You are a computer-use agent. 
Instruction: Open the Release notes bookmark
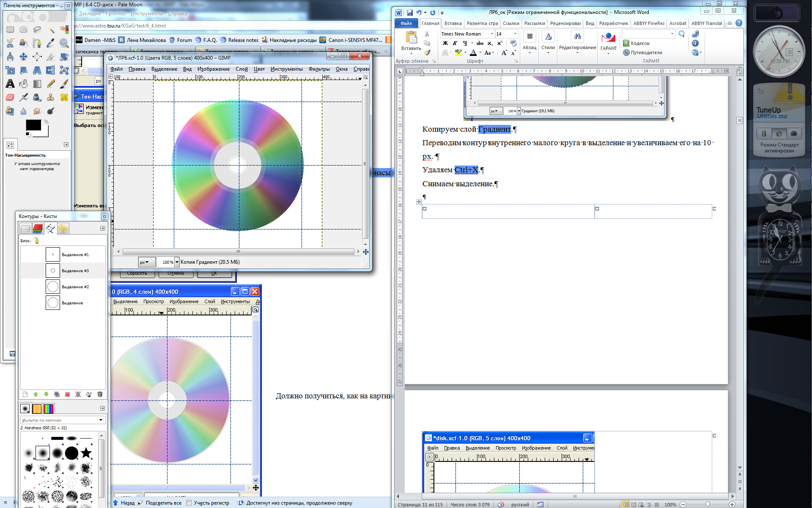[239, 40]
